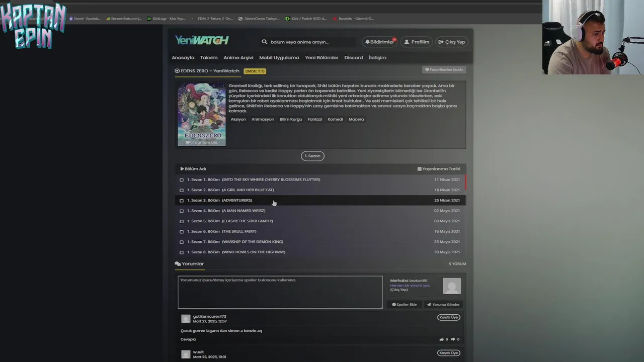The image size is (644, 362).
Task: Open Bildirimler notifications
Action: (379, 42)
